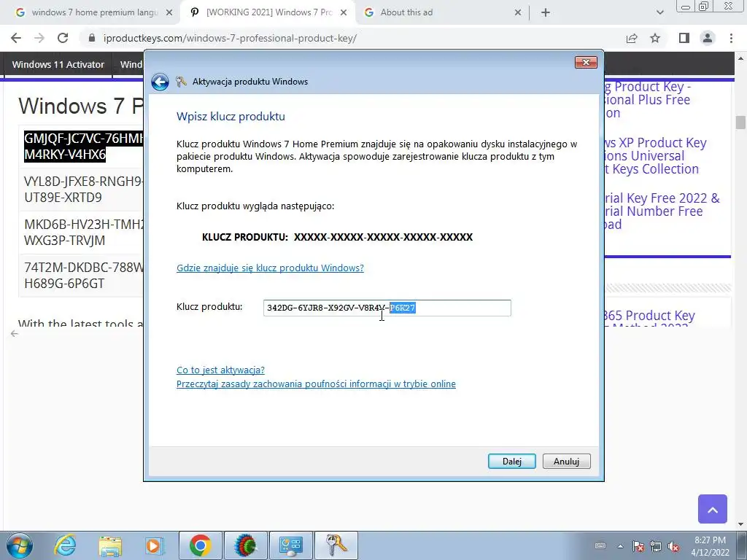Screen dimensions: 747x560
Task: Open the colorful-wheel app in taskbar
Action: click(245, 545)
